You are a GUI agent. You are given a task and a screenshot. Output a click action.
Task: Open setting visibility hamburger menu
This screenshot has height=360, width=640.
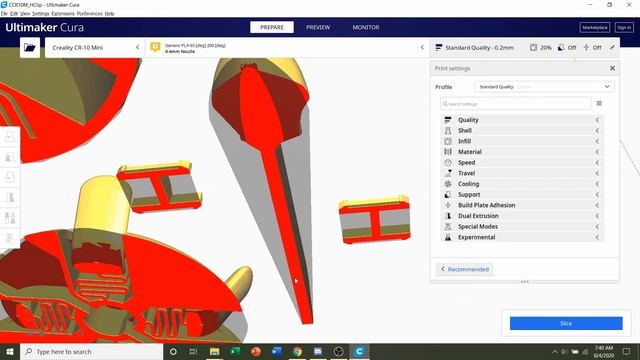pyautogui.click(x=599, y=103)
